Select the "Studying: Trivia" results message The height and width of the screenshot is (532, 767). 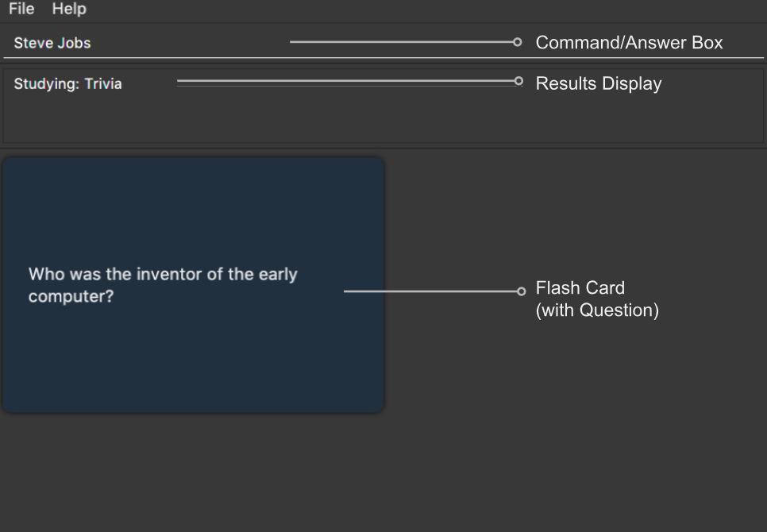(x=67, y=84)
